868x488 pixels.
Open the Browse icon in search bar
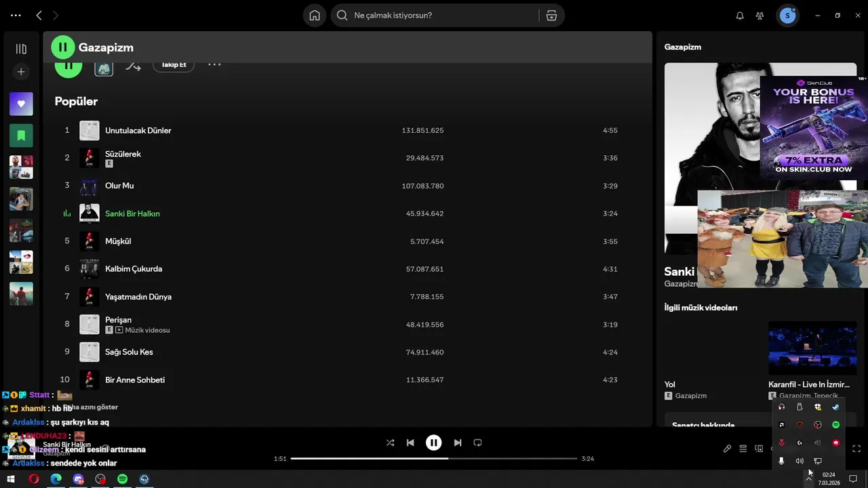551,15
